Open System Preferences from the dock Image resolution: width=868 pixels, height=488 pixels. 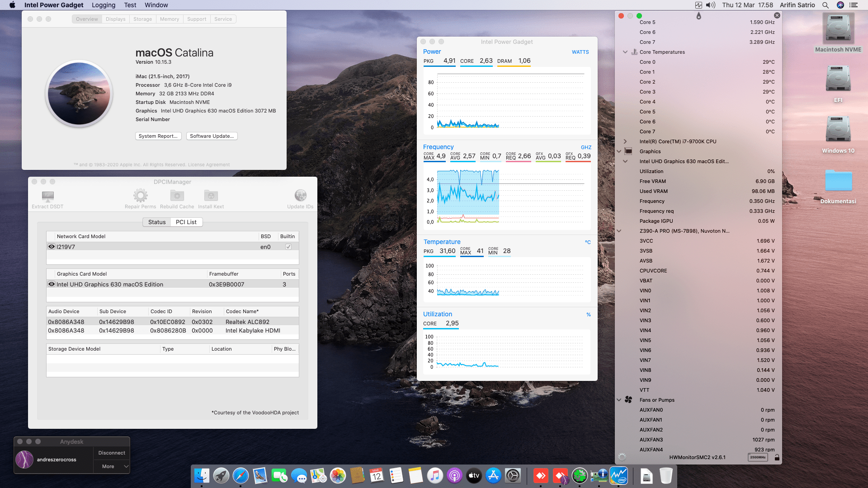(513, 475)
